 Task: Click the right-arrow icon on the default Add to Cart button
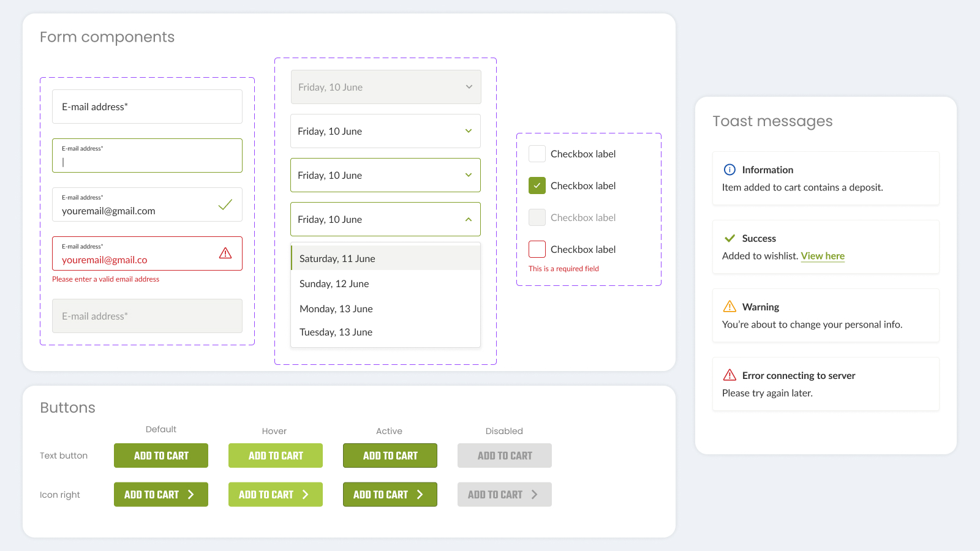191,494
